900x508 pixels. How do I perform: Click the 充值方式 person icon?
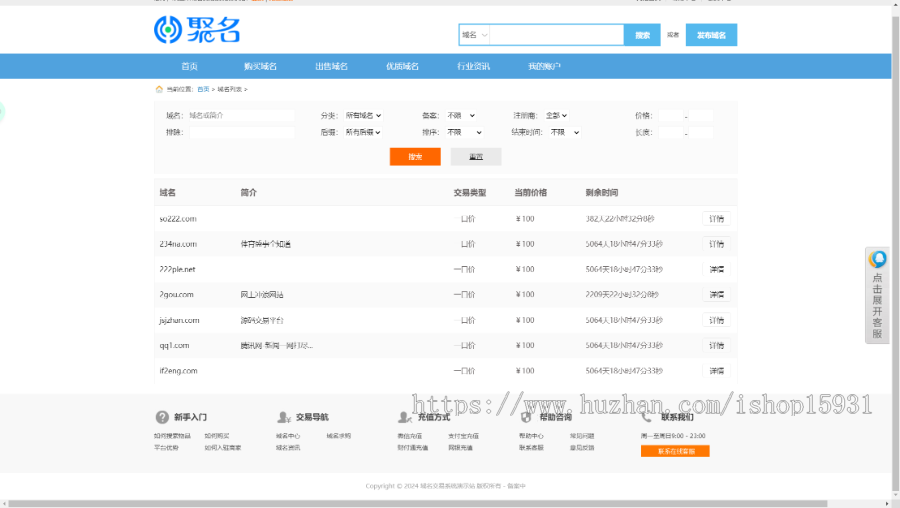tap(405, 417)
